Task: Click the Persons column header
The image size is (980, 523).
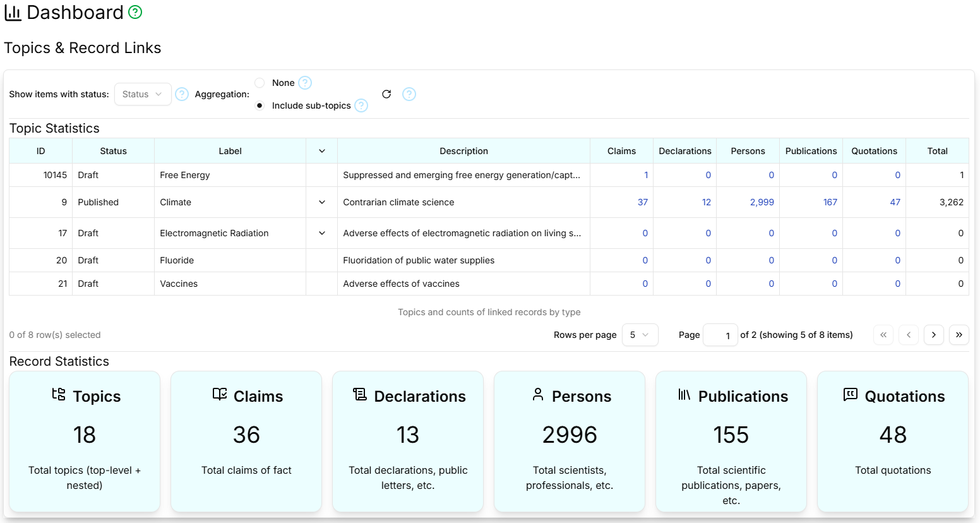Action: (748, 151)
